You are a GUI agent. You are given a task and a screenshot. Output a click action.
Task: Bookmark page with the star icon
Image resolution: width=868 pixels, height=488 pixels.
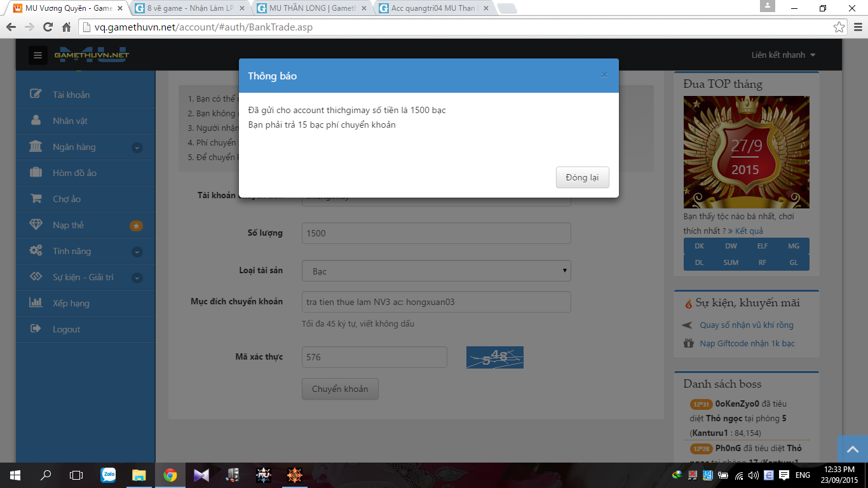point(839,27)
